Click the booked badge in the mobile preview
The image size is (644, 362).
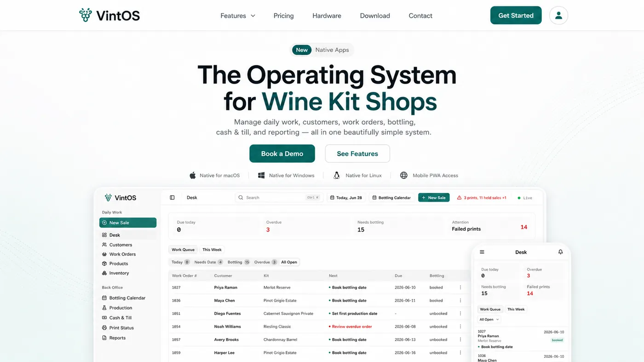[x=558, y=340]
